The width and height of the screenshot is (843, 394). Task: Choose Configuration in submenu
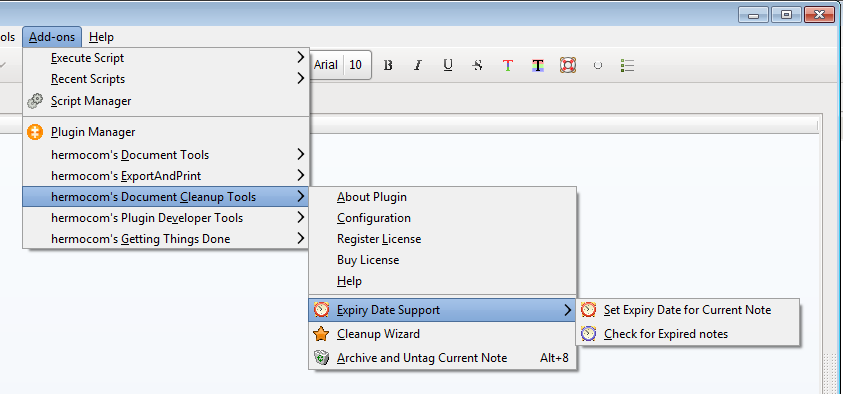(442, 218)
